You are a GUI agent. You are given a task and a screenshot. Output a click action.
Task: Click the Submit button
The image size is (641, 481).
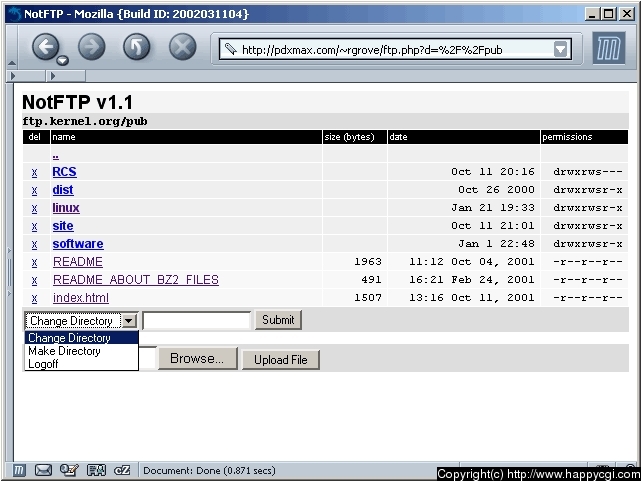point(278,320)
